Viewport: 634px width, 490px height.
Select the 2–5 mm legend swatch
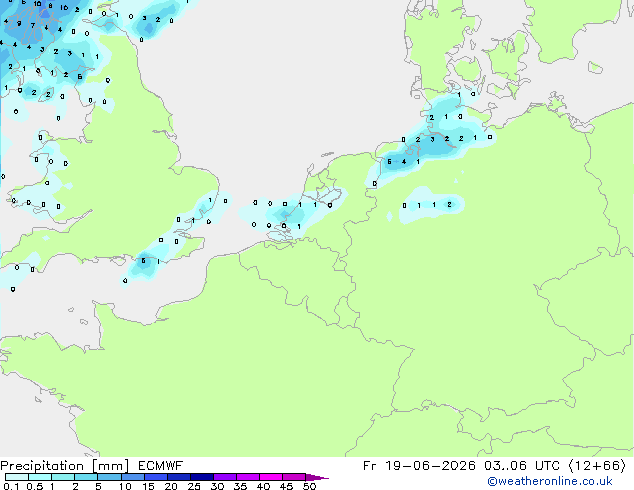(x=86, y=477)
